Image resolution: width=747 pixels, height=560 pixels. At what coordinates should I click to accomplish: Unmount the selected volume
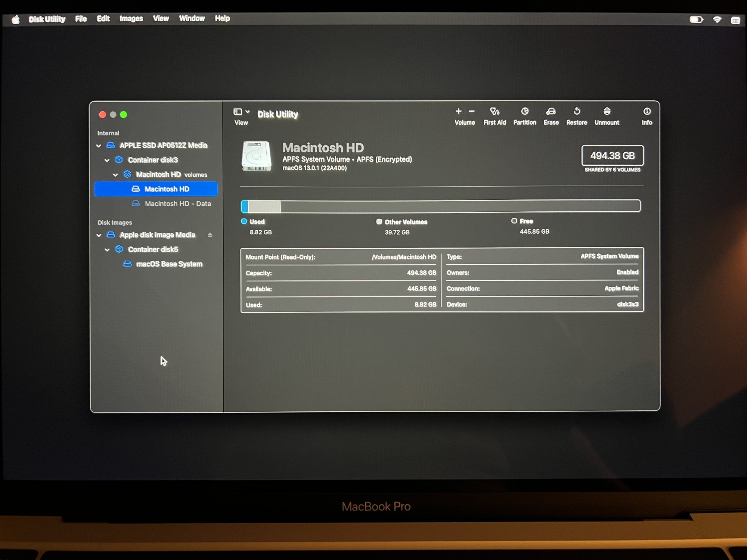pos(607,111)
